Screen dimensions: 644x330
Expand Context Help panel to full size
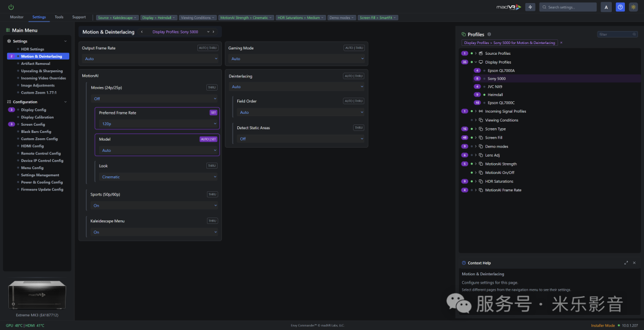[x=626, y=263]
